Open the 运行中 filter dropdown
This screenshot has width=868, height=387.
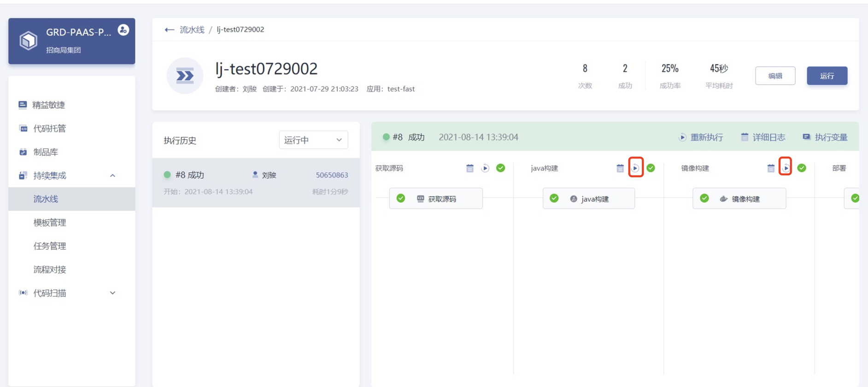point(313,140)
